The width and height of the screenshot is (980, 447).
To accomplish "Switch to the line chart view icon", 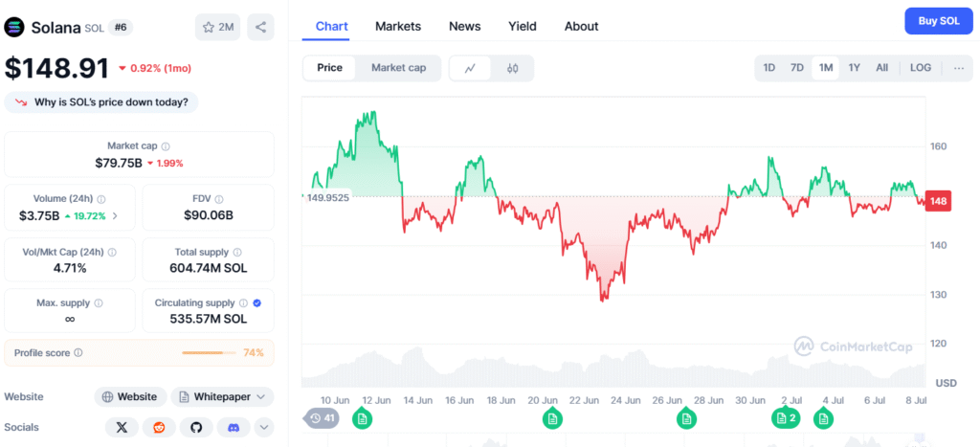I will 470,68.
